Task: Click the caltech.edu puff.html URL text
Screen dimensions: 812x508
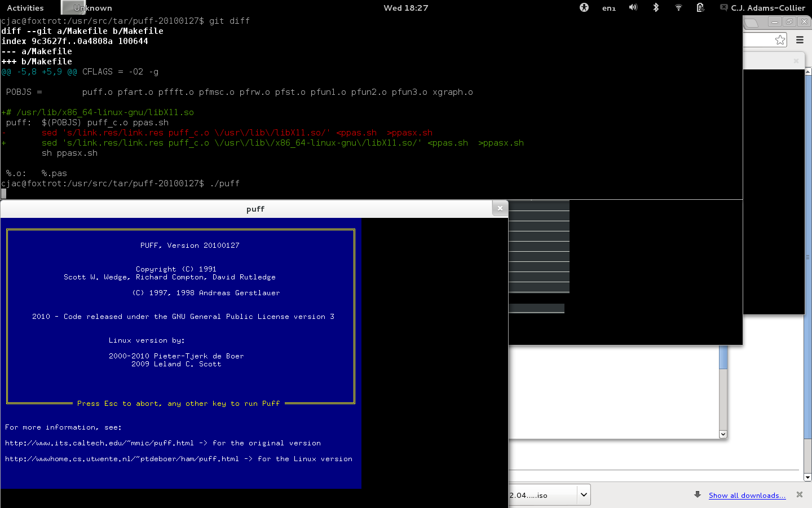Action: click(99, 443)
